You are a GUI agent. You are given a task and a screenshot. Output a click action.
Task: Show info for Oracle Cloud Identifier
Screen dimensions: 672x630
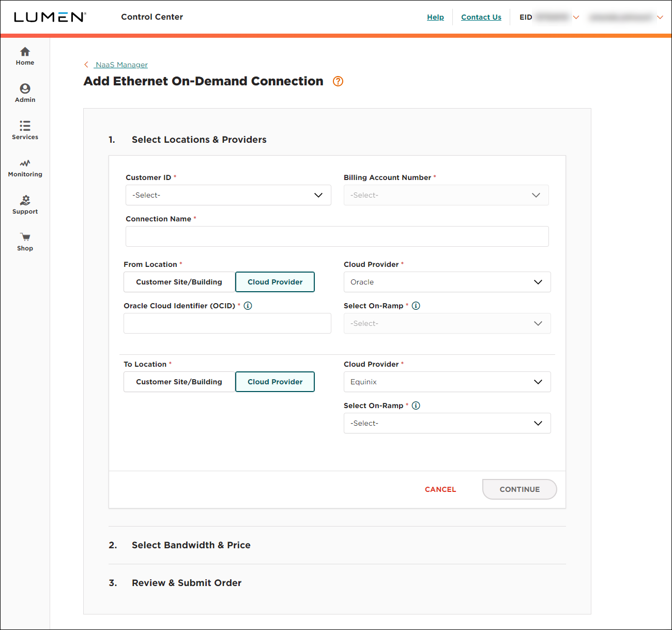point(248,306)
